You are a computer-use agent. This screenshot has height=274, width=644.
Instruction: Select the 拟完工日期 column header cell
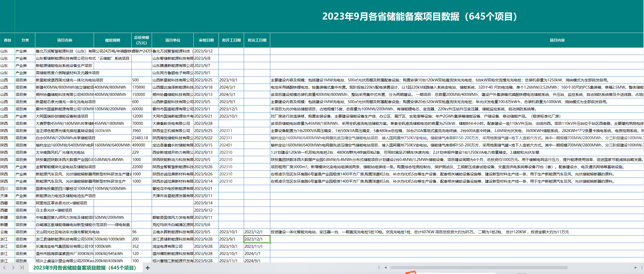257,40
